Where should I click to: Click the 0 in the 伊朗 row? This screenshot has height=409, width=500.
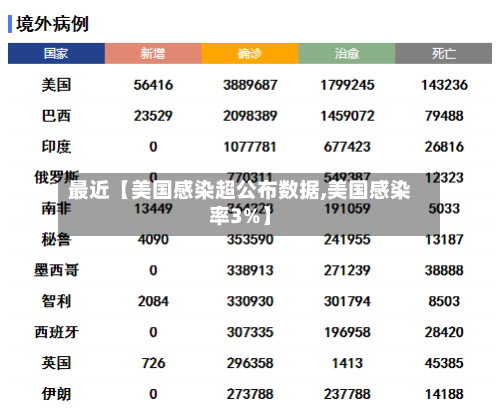click(153, 394)
